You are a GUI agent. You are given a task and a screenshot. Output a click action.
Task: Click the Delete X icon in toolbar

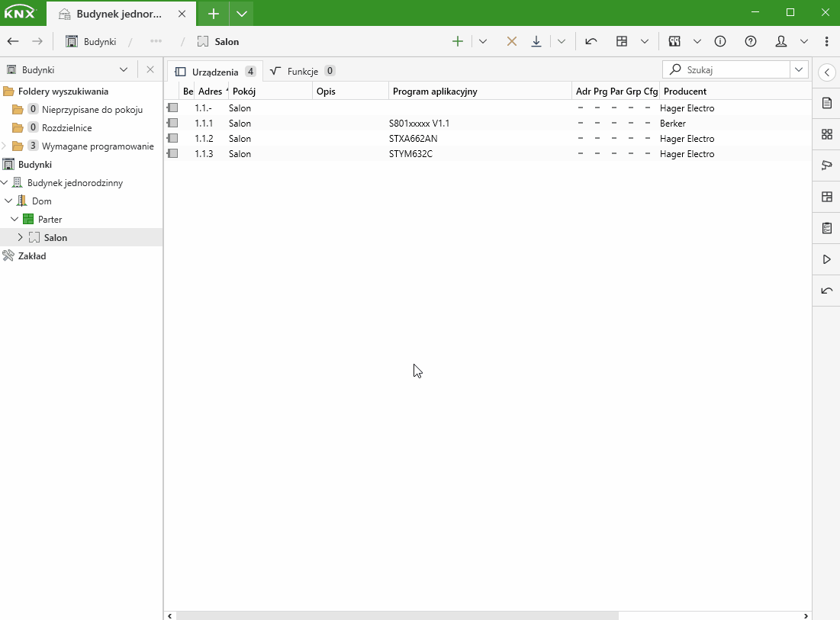[512, 42]
